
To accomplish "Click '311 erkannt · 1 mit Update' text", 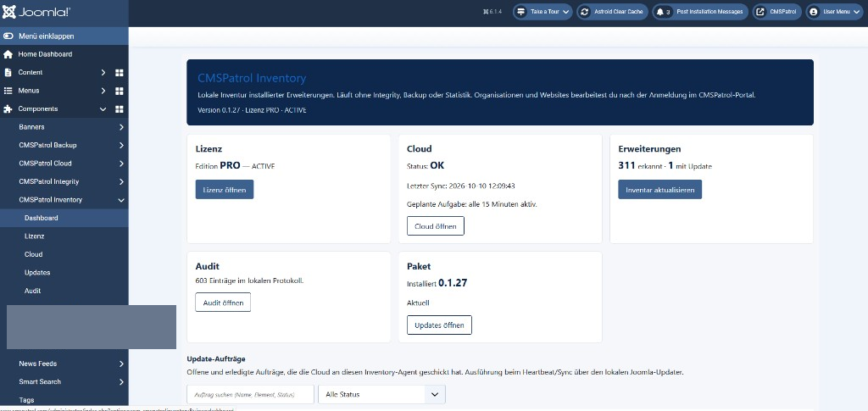I will (x=665, y=166).
